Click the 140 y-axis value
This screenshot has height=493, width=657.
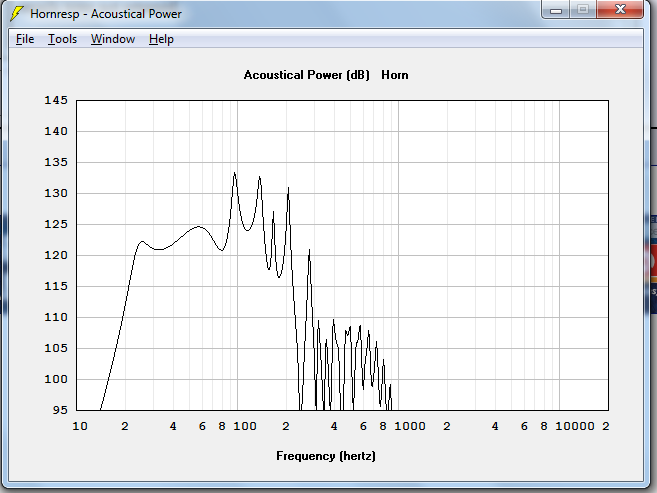56,131
